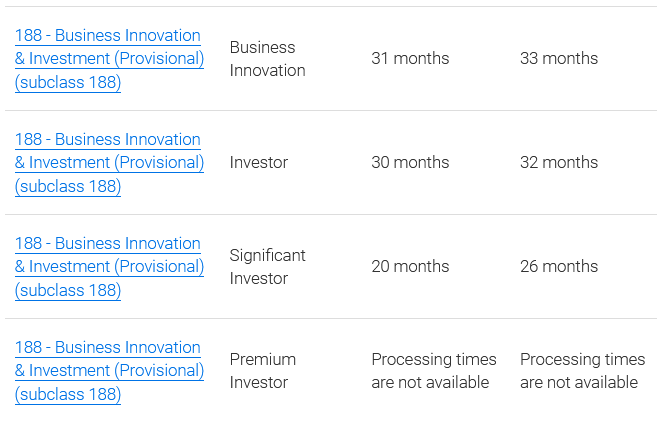Viewport: 657px width, 422px height.
Task: Select the "Significant Investor" stream cell
Action: pyautogui.click(x=267, y=267)
